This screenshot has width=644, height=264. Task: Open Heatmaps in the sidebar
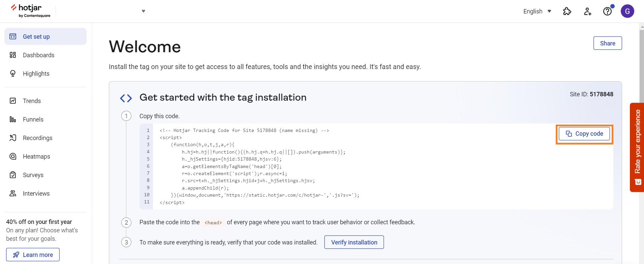pyautogui.click(x=45, y=156)
